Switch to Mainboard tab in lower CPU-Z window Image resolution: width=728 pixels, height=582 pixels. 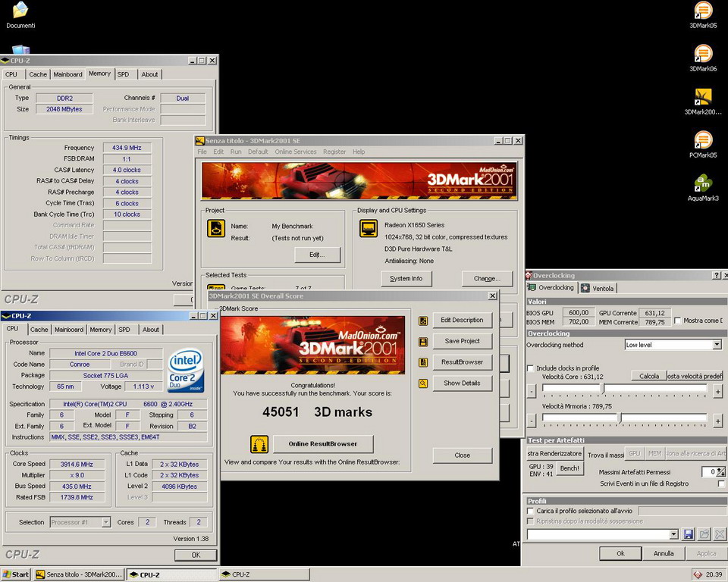[69, 330]
